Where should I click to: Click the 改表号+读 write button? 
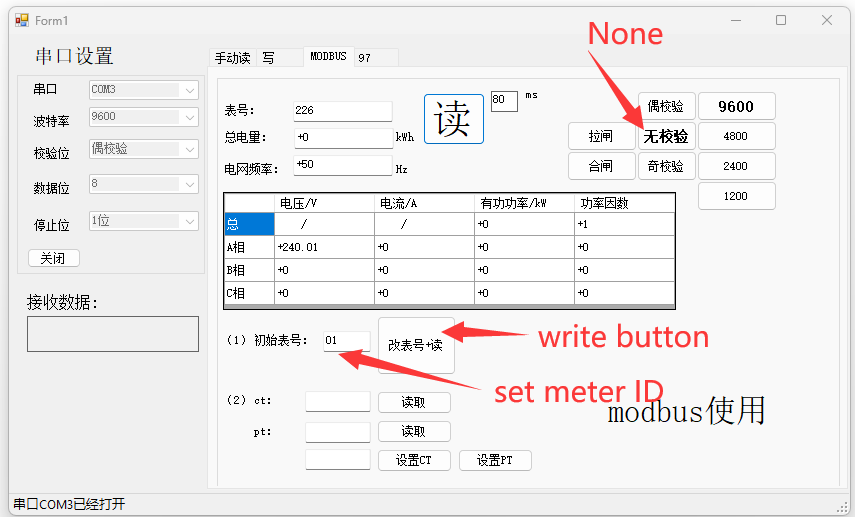415,345
